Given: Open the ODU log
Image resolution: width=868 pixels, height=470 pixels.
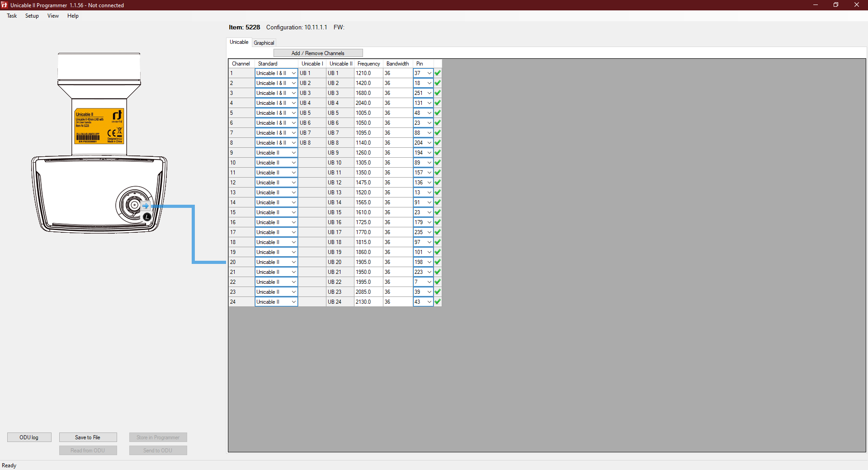Looking at the screenshot, I should pos(29,437).
